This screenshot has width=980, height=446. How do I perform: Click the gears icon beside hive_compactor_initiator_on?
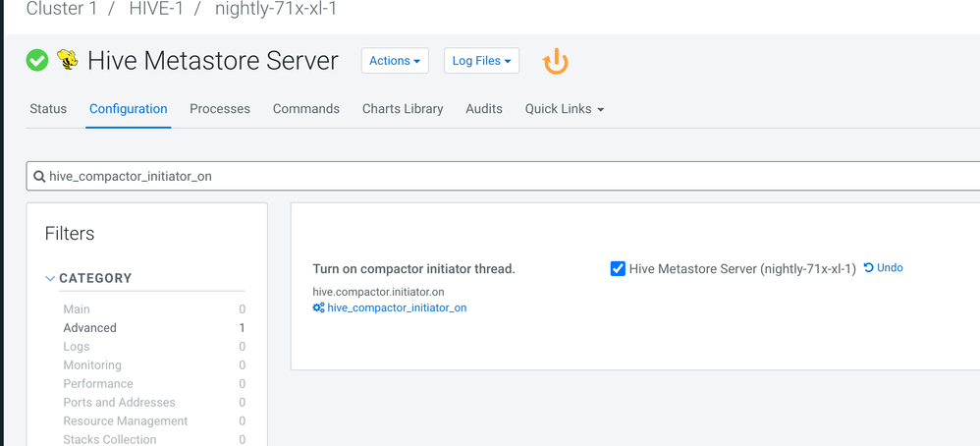319,307
